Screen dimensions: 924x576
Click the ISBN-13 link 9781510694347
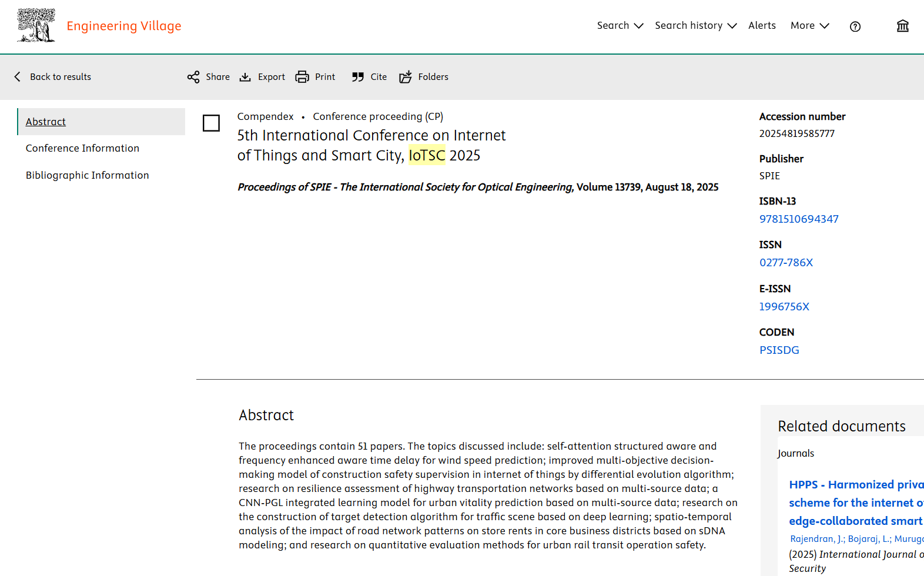click(x=799, y=219)
